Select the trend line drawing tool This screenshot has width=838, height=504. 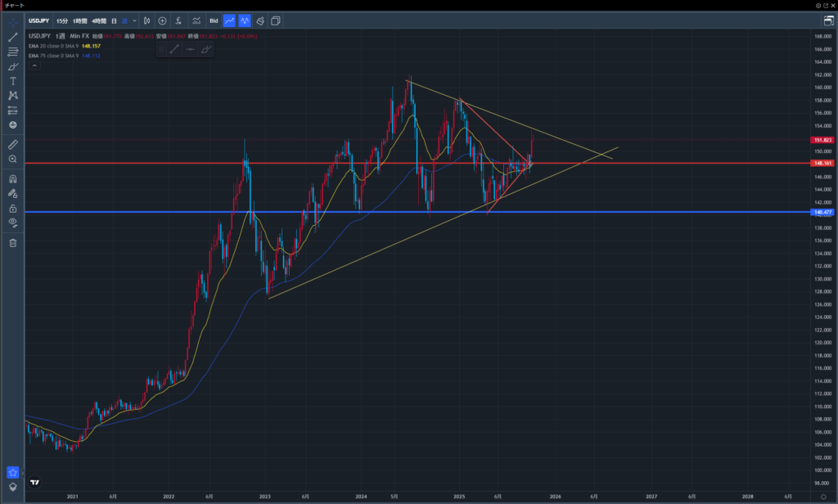pyautogui.click(x=13, y=37)
